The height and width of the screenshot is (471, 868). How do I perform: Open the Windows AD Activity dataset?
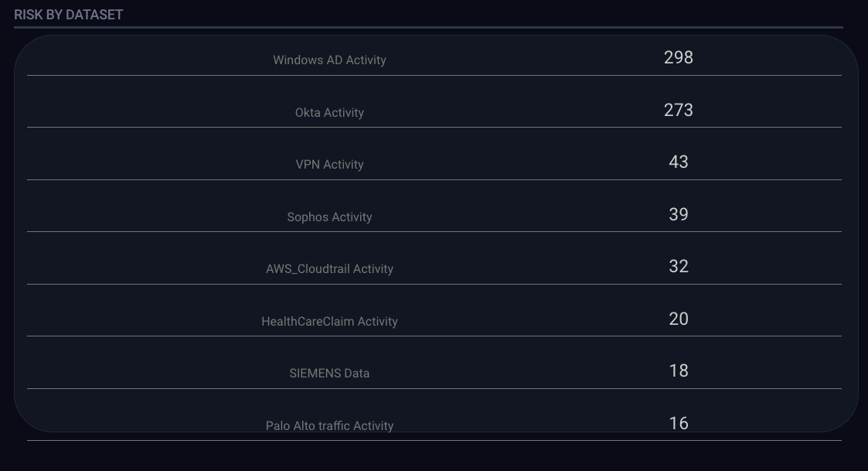329,60
